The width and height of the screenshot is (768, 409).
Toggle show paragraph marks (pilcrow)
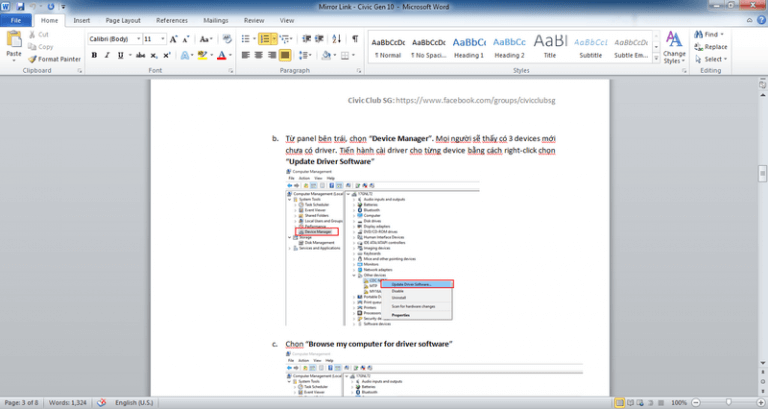pos(355,39)
